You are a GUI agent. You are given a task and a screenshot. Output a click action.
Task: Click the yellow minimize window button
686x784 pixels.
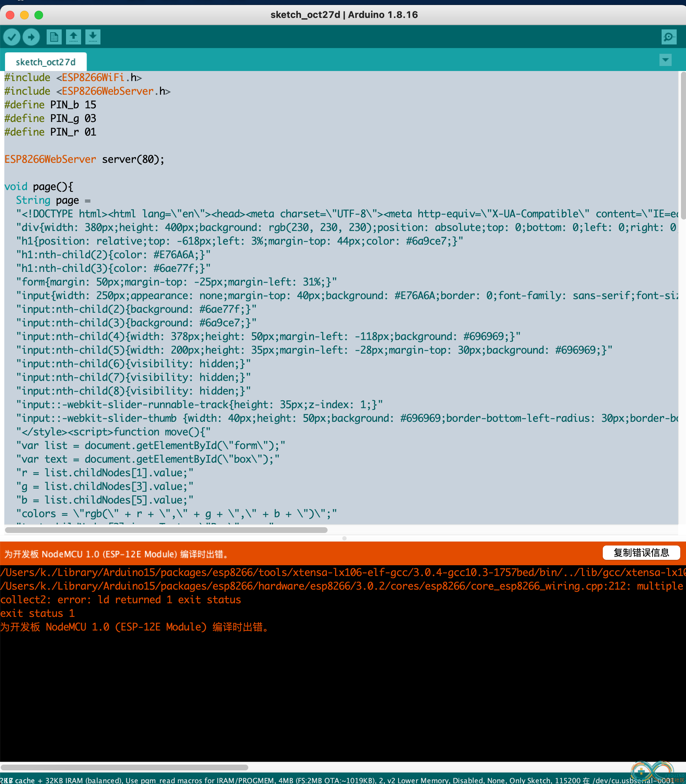[24, 15]
